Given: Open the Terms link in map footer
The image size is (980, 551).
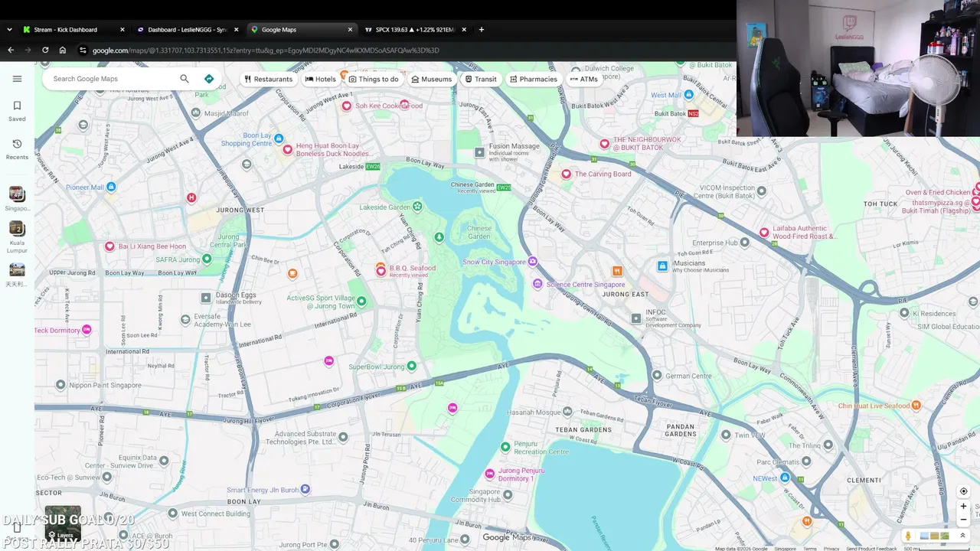Looking at the screenshot, I should [809, 549].
